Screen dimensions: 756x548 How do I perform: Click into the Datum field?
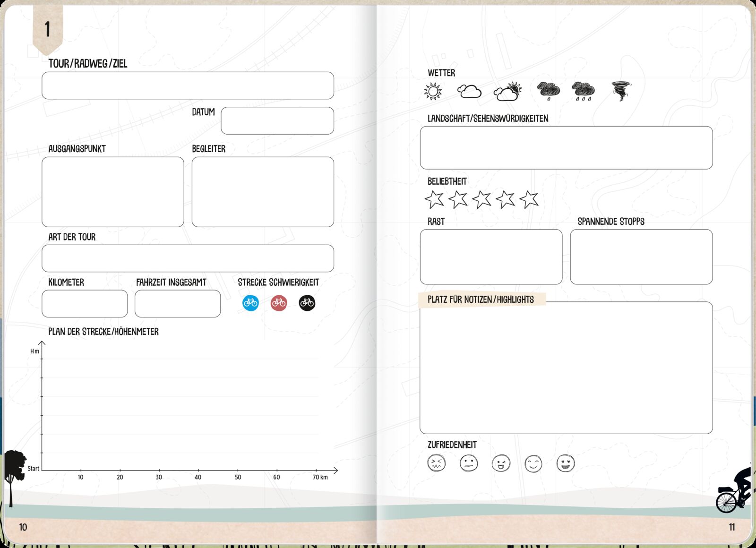pyautogui.click(x=277, y=120)
